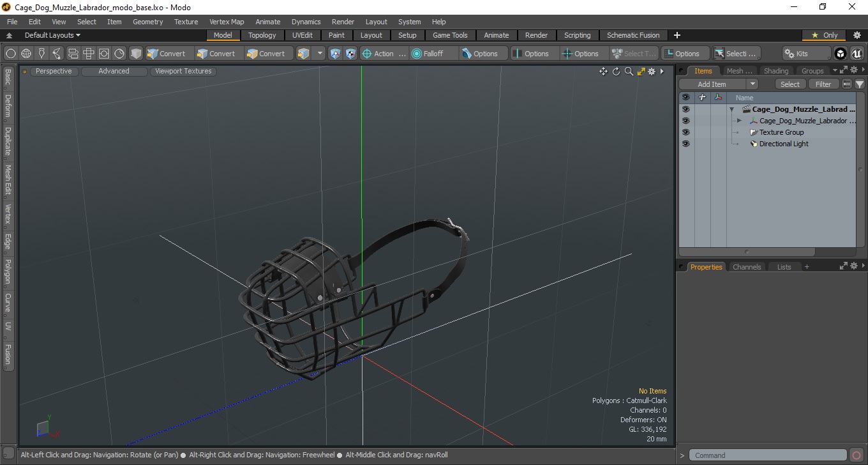Viewport: 868px width, 465px height.
Task: Click the orange dot viewport lock toggle
Action: click(x=25, y=72)
